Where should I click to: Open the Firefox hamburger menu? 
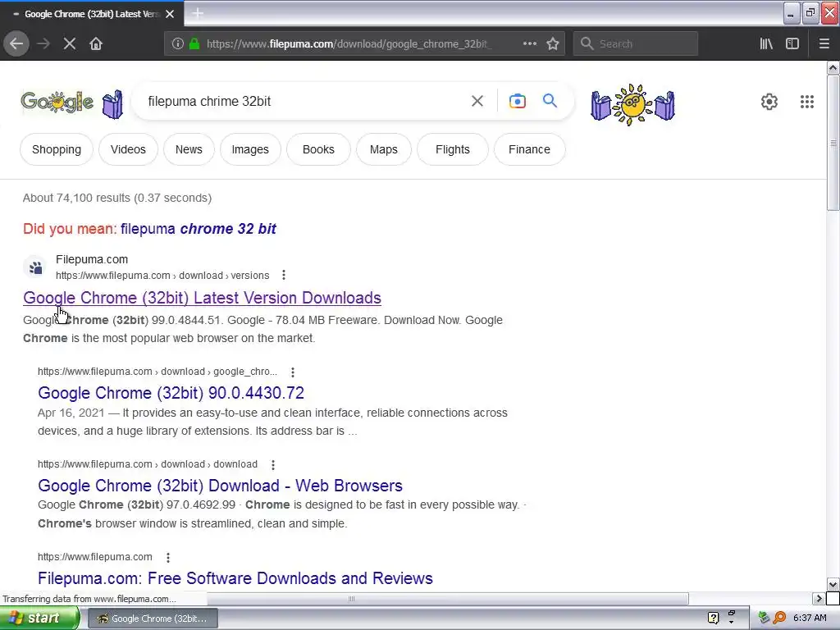pos(824,43)
